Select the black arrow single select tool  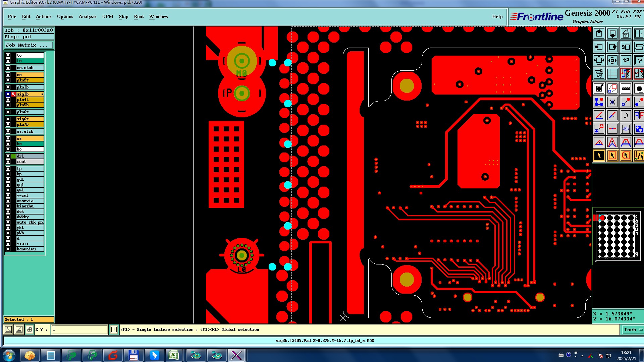[x=599, y=156]
